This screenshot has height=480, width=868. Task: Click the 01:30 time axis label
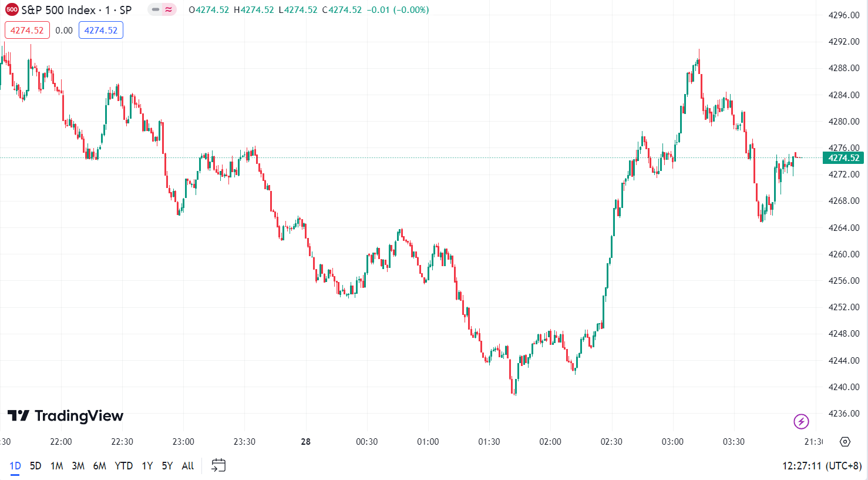[x=489, y=442]
